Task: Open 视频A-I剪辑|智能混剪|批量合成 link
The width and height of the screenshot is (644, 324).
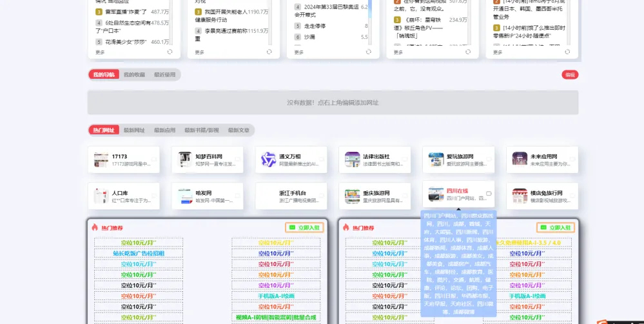Action: (276, 317)
